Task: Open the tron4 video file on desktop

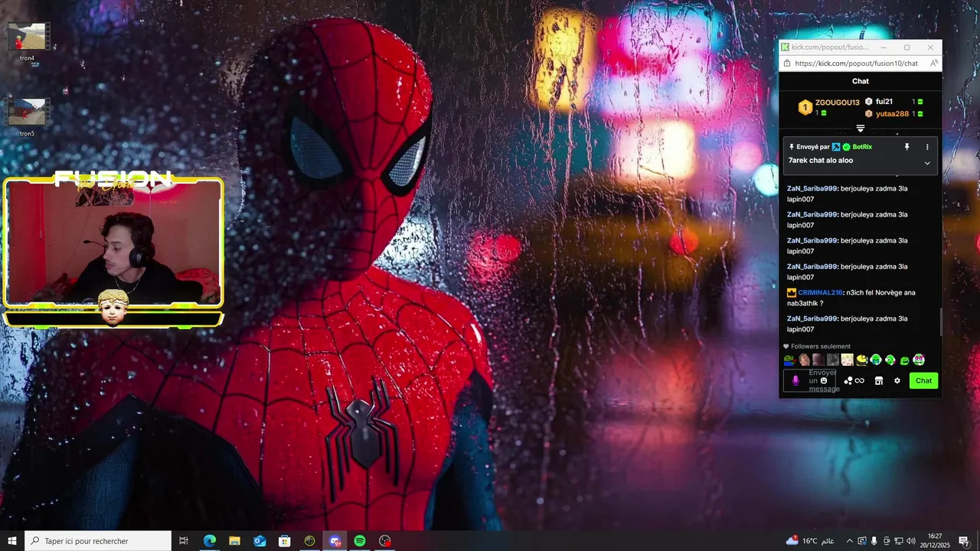Action: pos(28,42)
